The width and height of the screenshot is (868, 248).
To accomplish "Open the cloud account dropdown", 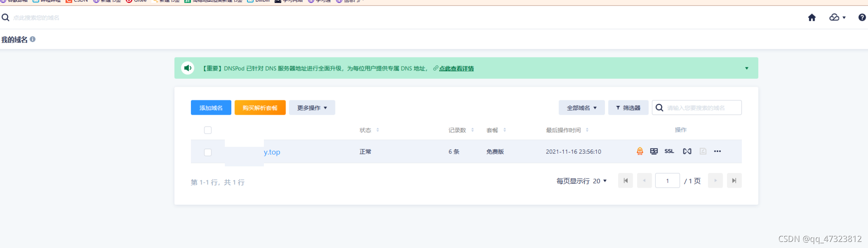I will tap(838, 17).
